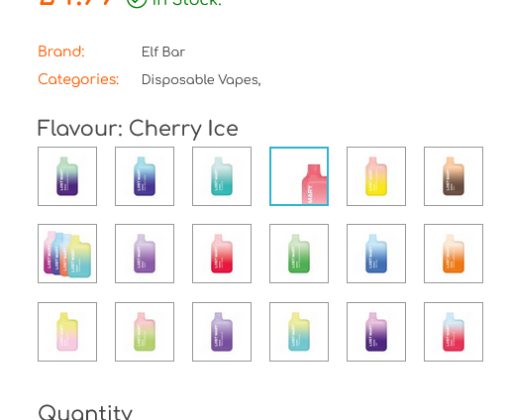Select the solid green vape flavour swatch

click(x=299, y=254)
